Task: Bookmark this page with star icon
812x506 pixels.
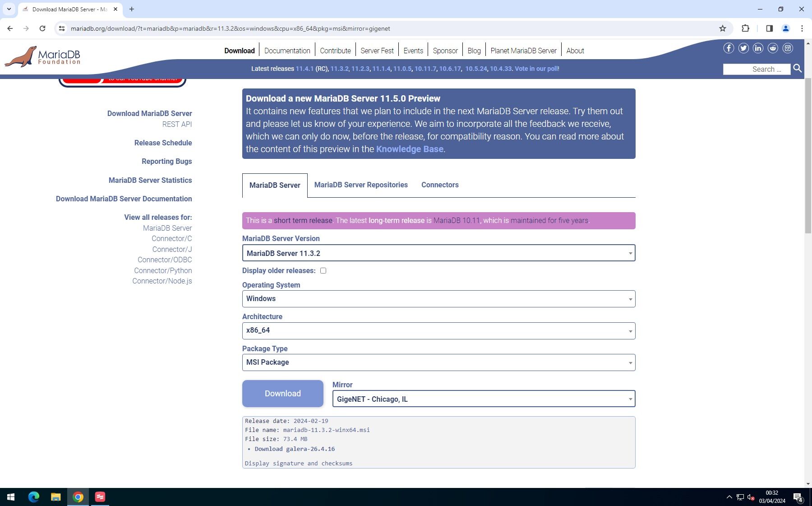Action: tap(723, 28)
